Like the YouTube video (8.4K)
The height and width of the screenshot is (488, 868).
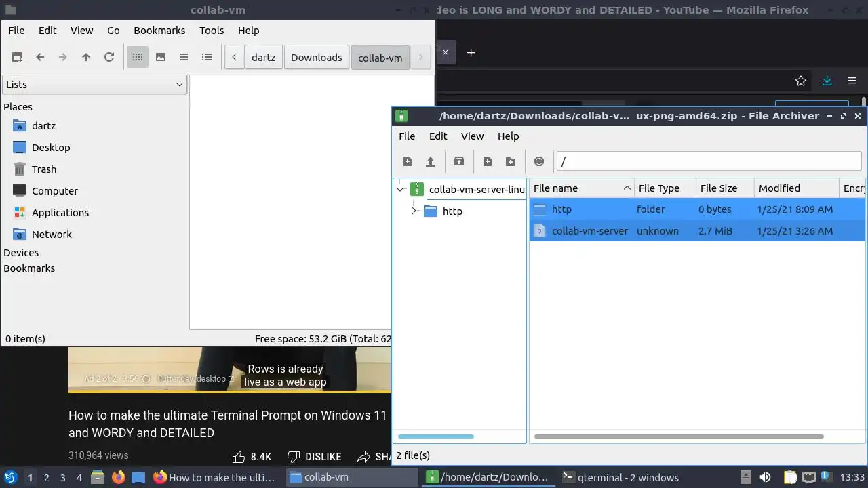(x=252, y=457)
